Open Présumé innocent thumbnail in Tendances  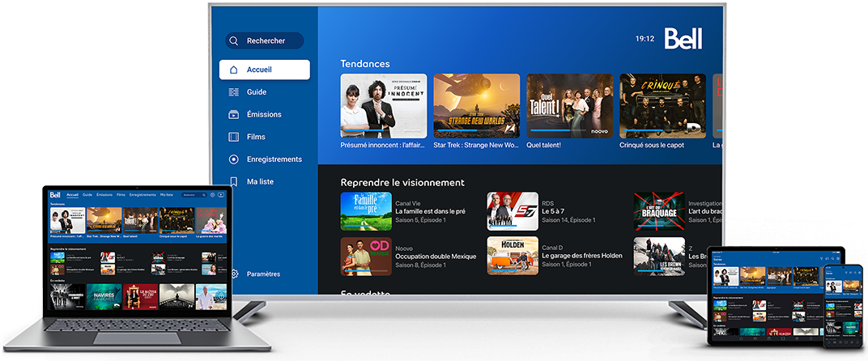pos(383,105)
